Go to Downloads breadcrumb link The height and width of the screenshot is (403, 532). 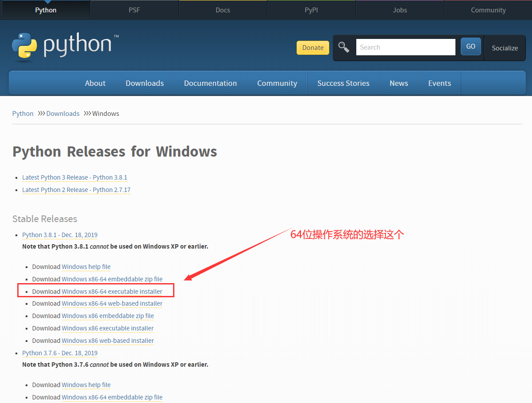pos(63,114)
